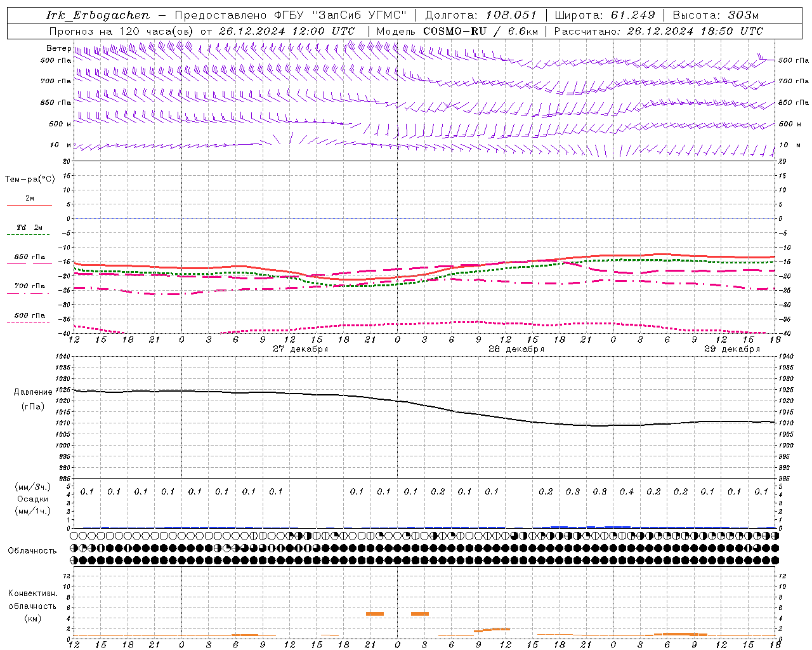Click the 'Рассчитано: 26.12.2024 18:50 UTC' timestamp

point(658,31)
